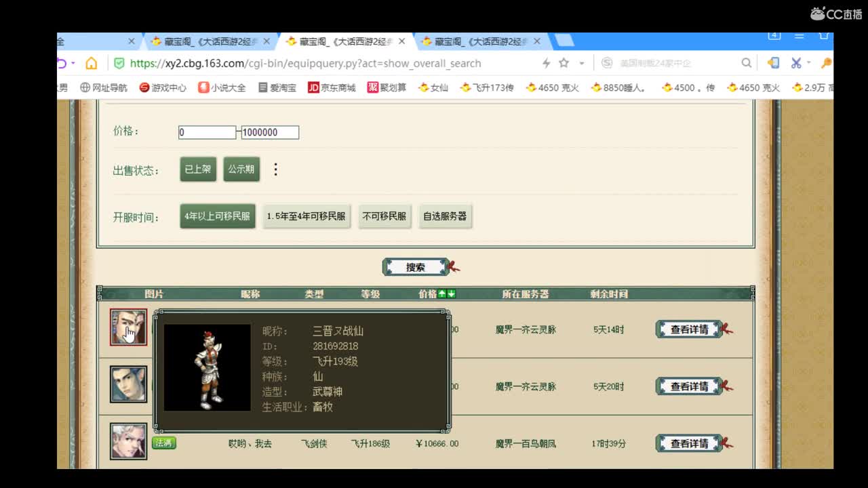Screen dimensions: 868x488
Task: Toggle the 已上架 sale status filter
Action: (198, 169)
